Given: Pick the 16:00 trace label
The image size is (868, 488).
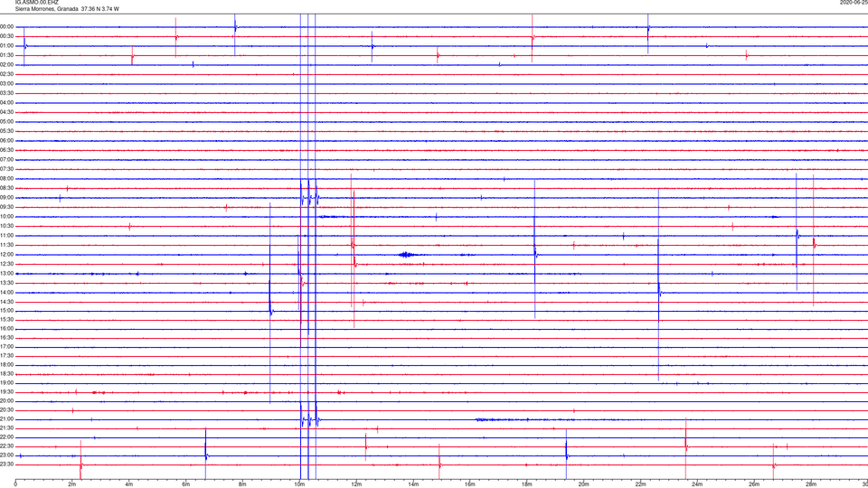Looking at the screenshot, I should point(6,329).
